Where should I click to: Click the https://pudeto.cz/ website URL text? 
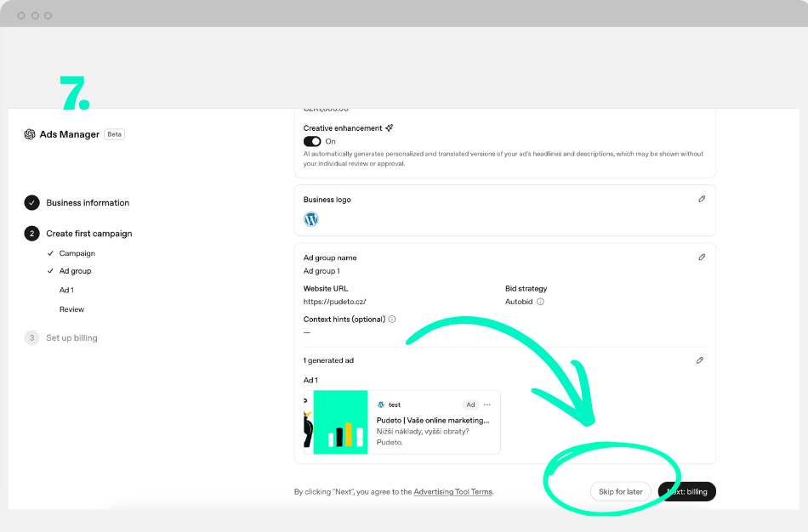(335, 302)
